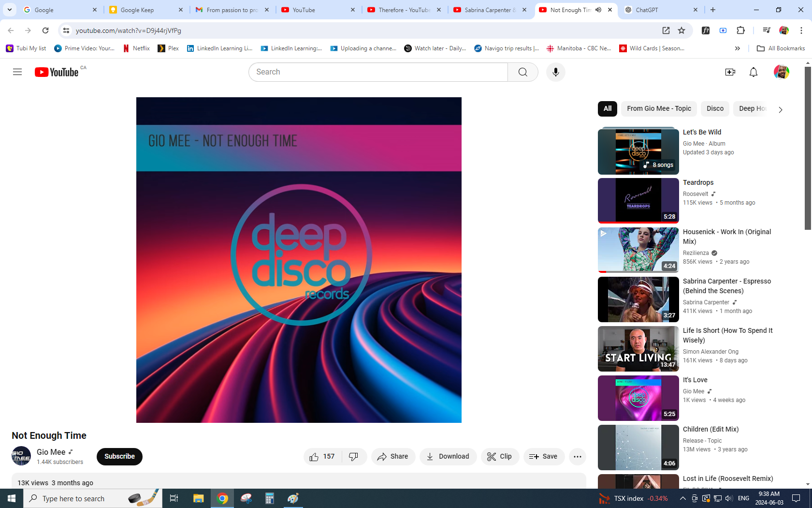Open the YouTube Create video icon
This screenshot has width=812, height=508.
point(730,72)
